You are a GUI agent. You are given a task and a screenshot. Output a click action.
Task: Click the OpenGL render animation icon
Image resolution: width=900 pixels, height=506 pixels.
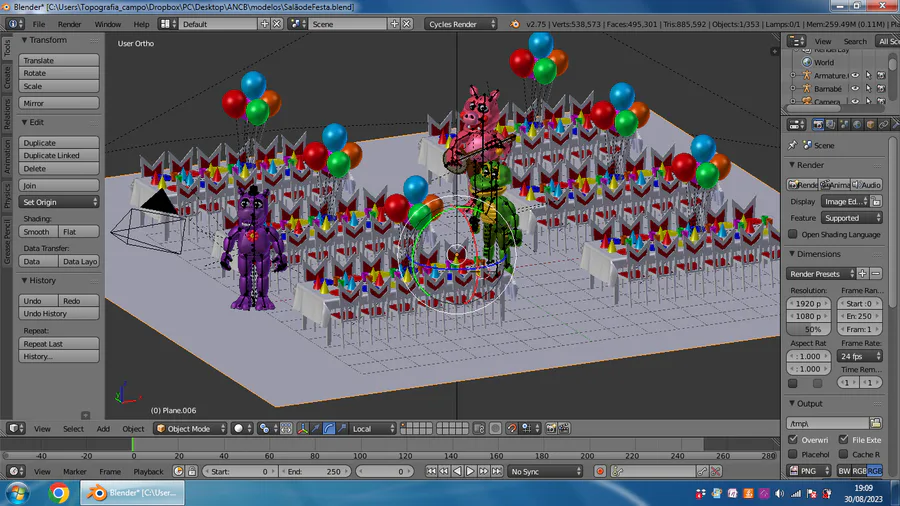tap(564, 429)
